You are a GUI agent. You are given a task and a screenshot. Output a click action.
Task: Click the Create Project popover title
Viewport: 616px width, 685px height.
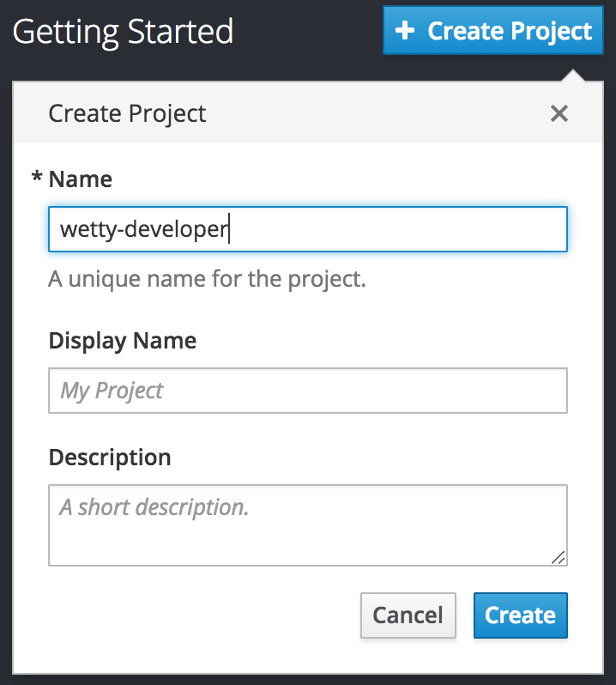point(127,114)
